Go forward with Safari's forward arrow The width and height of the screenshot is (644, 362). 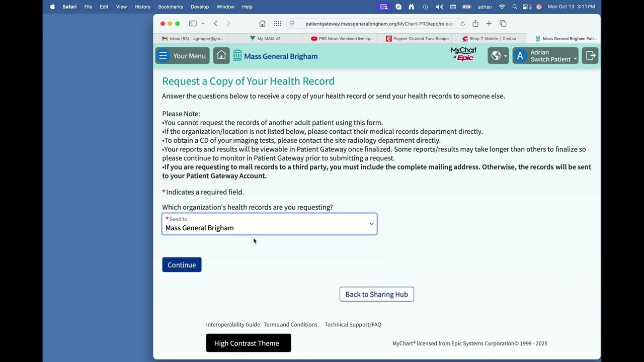click(228, 24)
